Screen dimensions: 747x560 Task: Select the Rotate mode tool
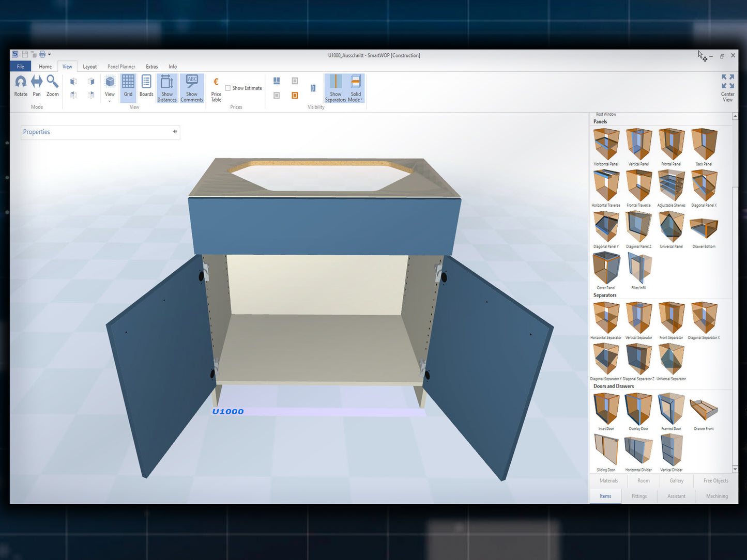(21, 86)
